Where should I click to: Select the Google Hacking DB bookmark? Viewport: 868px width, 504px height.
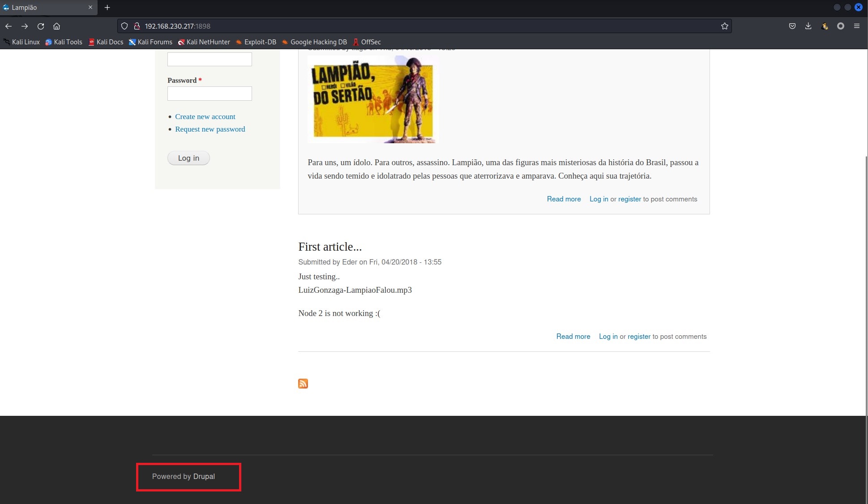pos(319,41)
